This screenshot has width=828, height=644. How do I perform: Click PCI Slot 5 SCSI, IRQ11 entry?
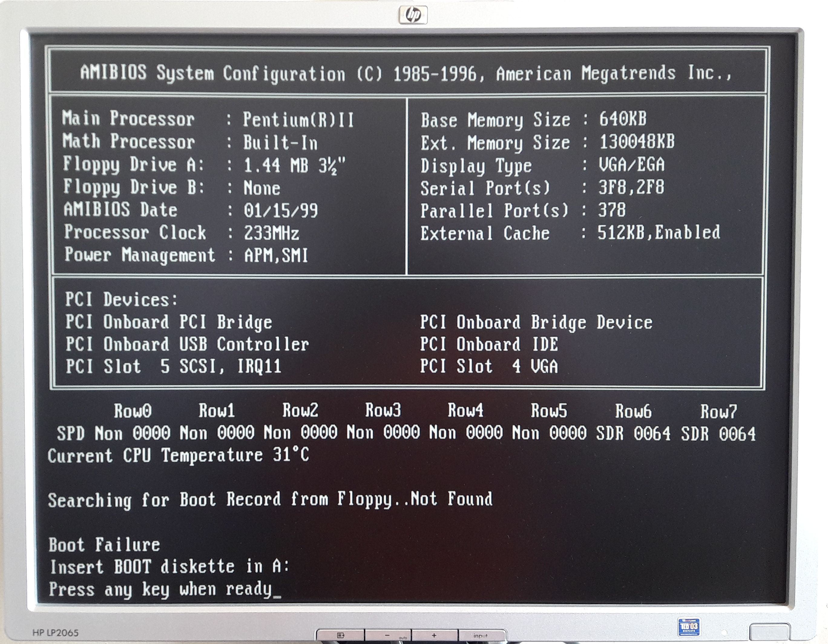tap(173, 367)
